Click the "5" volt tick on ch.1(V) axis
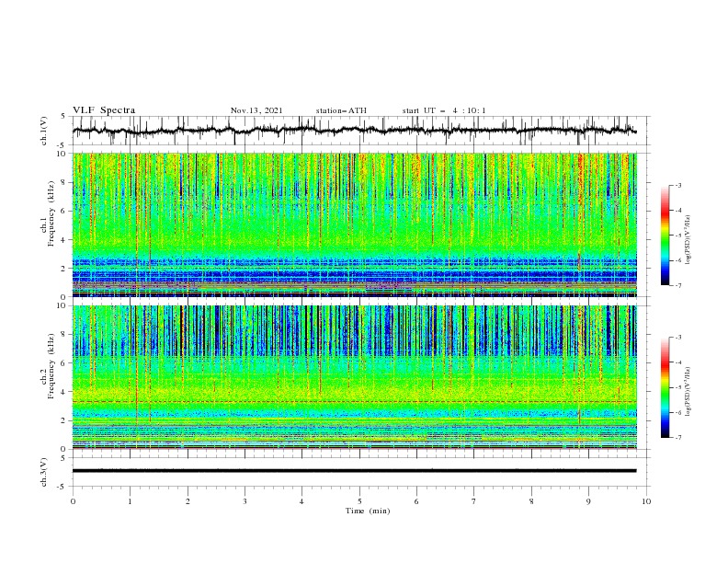This screenshot has height=563, width=728. click(64, 117)
